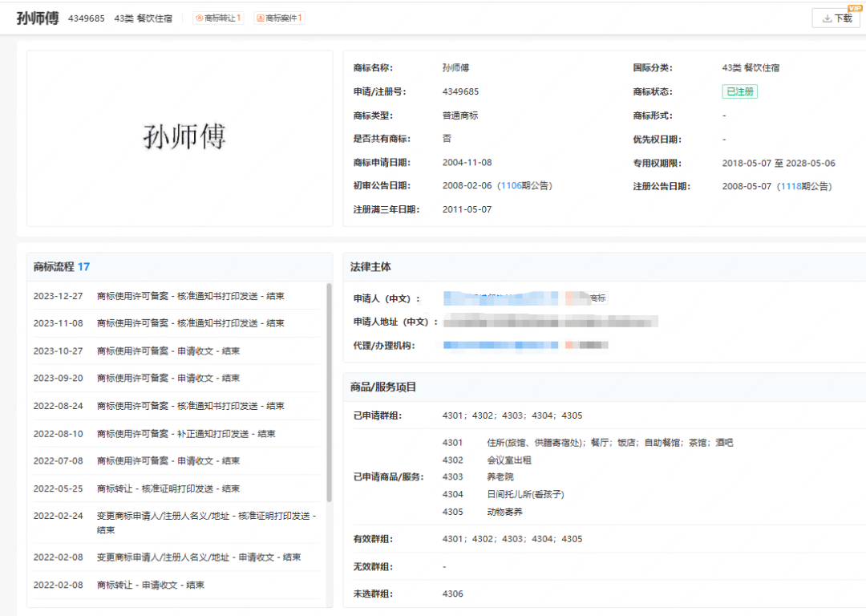
Task: Open the 商标转让 1 tag
Action: (x=218, y=18)
